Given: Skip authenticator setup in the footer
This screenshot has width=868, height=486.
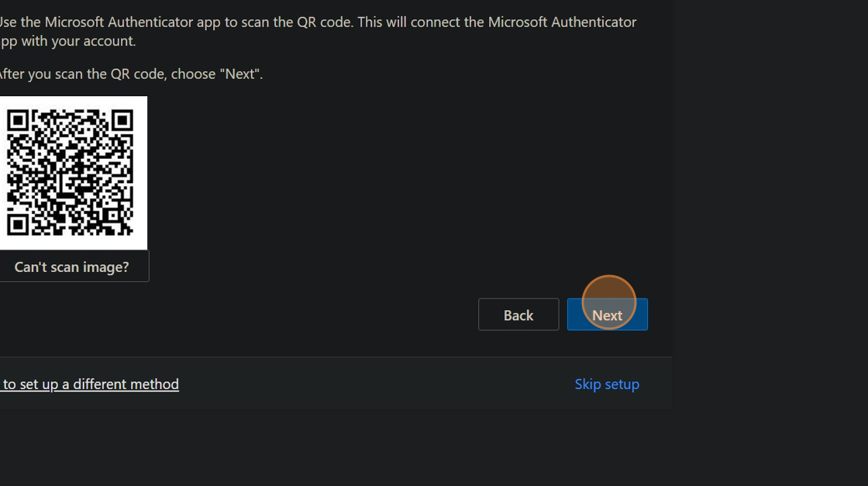Looking at the screenshot, I should 606,384.
